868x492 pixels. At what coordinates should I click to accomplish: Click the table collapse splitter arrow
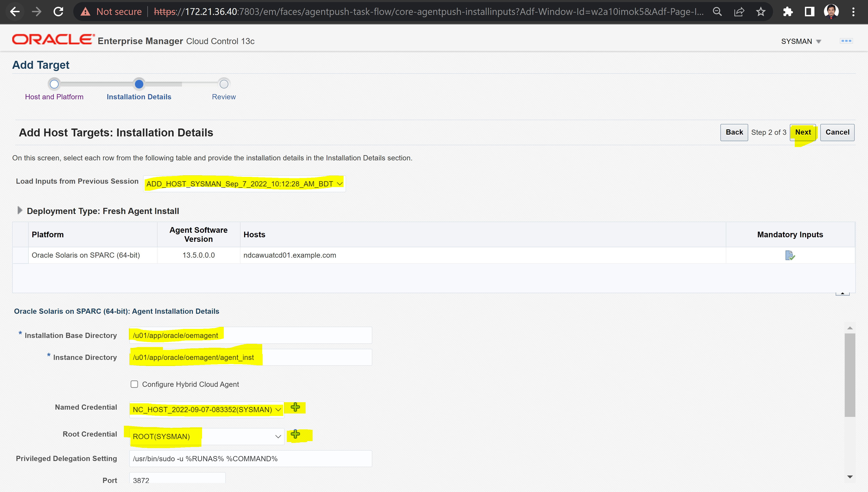842,293
